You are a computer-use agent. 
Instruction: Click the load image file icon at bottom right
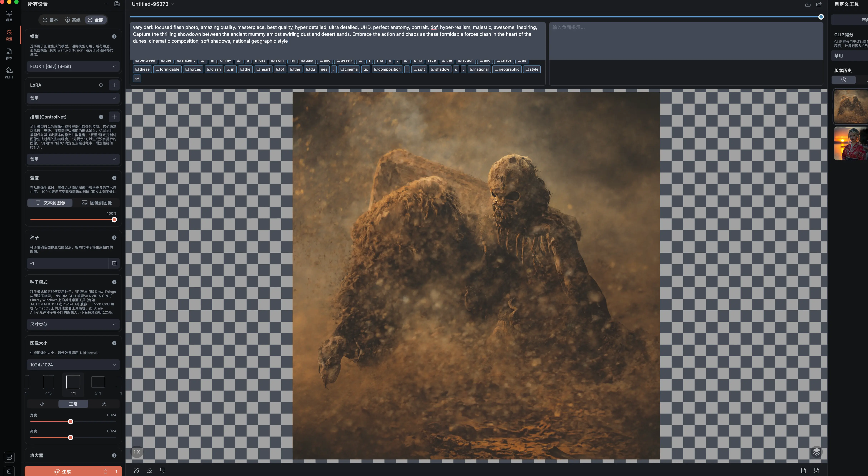pos(816,471)
